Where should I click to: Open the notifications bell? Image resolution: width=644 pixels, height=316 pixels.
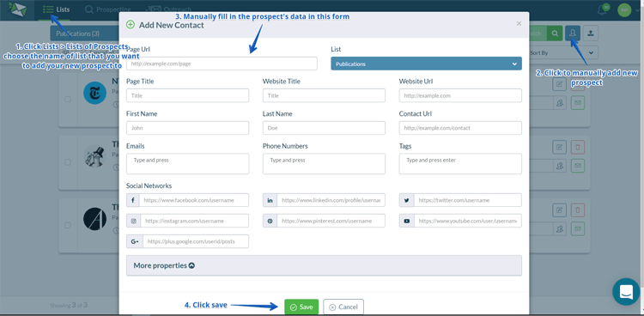click(x=603, y=9)
